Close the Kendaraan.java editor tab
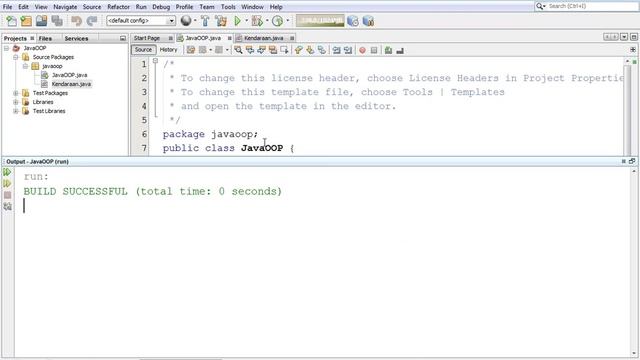The height and width of the screenshot is (360, 640). click(x=292, y=38)
